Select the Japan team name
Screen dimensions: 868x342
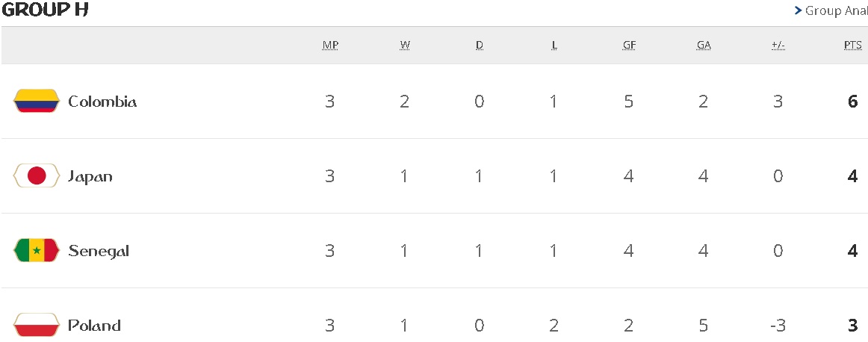90,177
